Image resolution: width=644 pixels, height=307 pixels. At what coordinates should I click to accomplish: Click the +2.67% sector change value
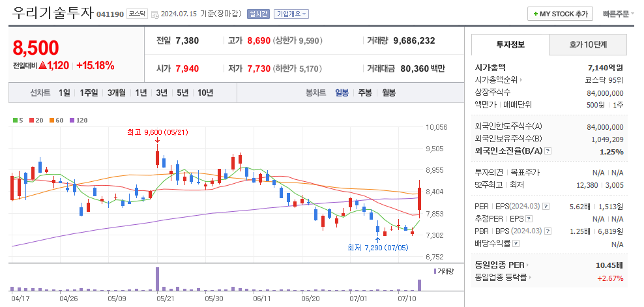coord(610,278)
